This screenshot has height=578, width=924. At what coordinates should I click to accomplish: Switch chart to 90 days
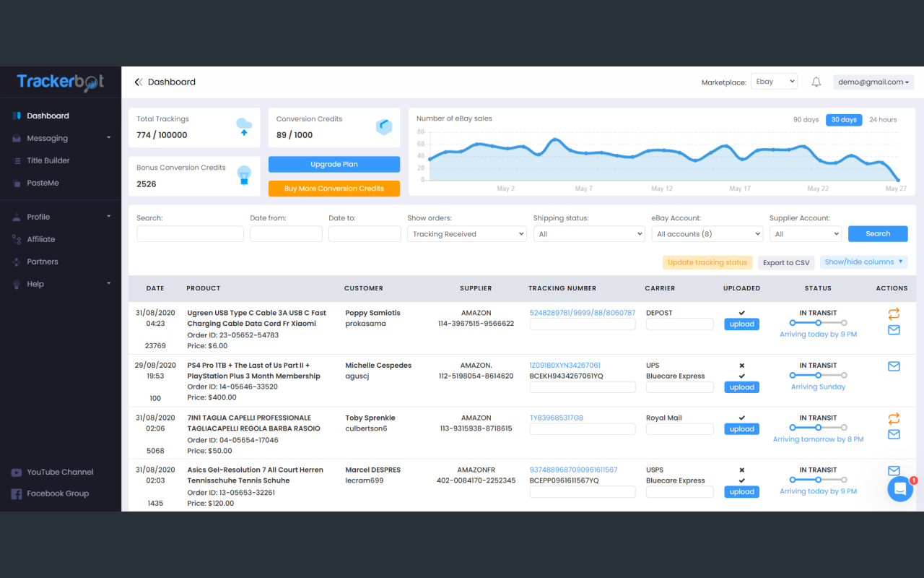806,120
